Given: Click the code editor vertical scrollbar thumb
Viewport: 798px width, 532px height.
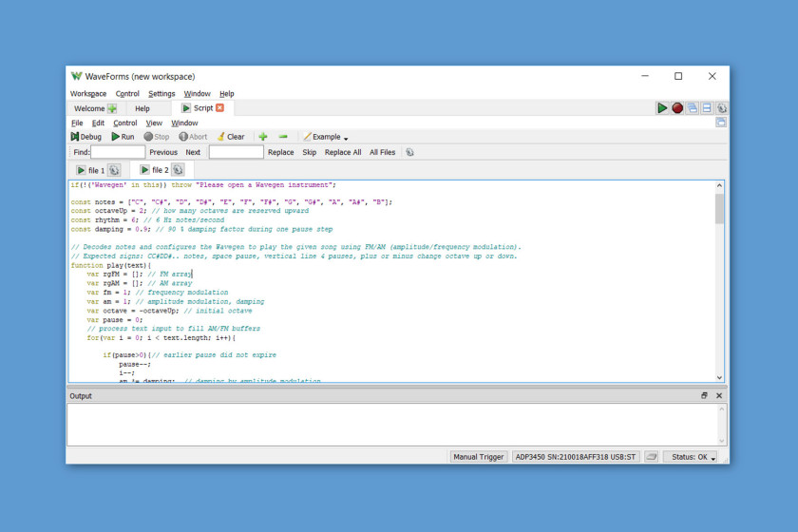Looking at the screenshot, I should pos(719,209).
